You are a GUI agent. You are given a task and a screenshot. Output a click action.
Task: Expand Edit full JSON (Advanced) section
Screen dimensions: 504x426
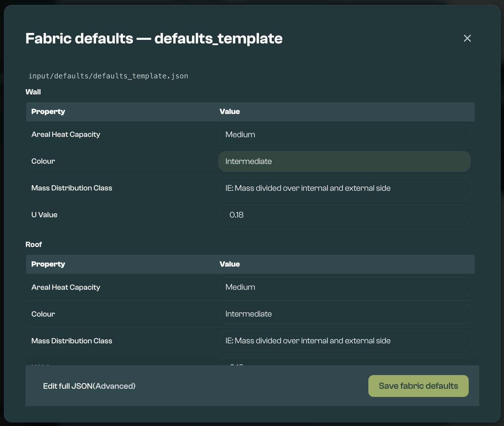[89, 386]
